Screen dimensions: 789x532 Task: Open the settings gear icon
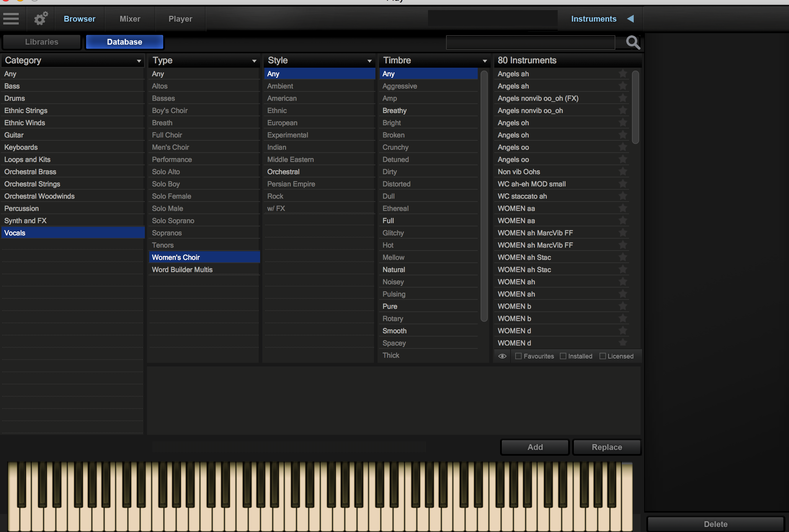pyautogui.click(x=41, y=18)
